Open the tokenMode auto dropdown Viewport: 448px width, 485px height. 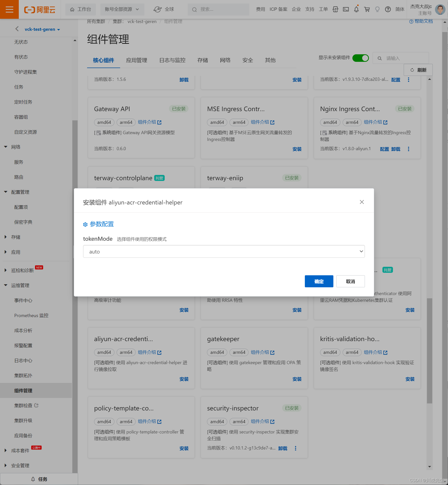[x=224, y=252]
